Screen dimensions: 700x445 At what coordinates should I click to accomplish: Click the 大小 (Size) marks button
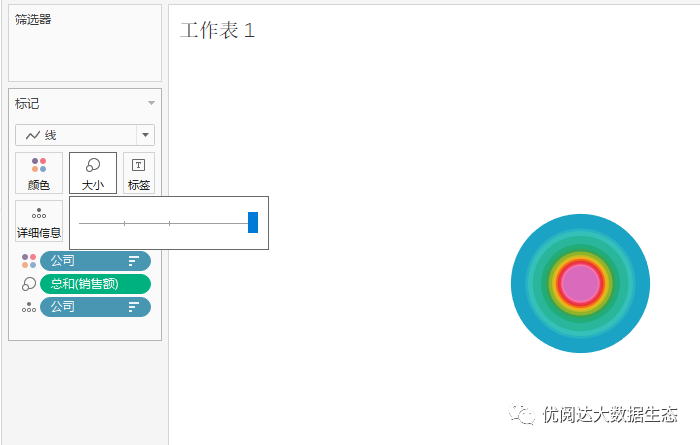[x=93, y=173]
